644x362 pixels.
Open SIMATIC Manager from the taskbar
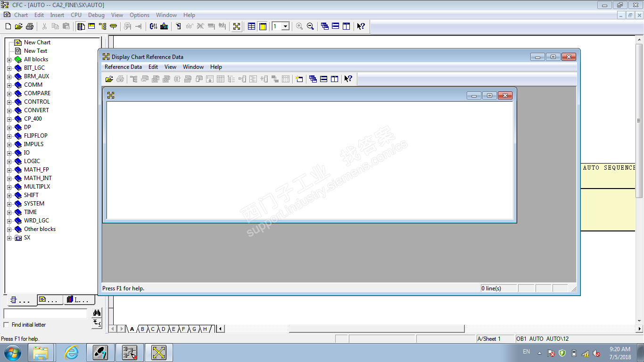[100, 353]
